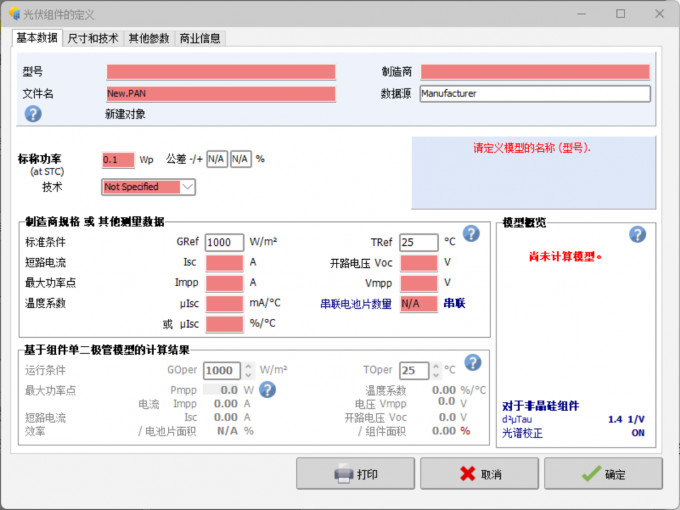Click the 串联电池片数量 blue label
The image size is (680, 510).
click(x=356, y=304)
